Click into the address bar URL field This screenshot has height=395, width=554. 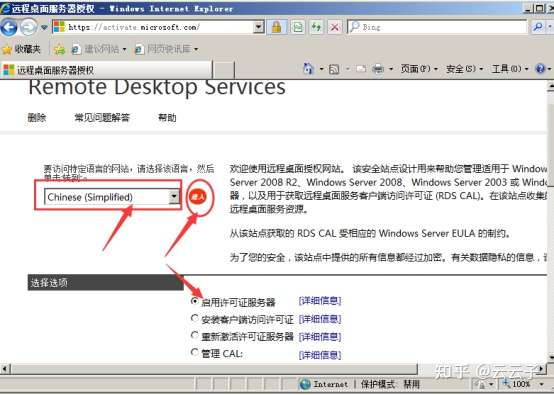coord(153,27)
